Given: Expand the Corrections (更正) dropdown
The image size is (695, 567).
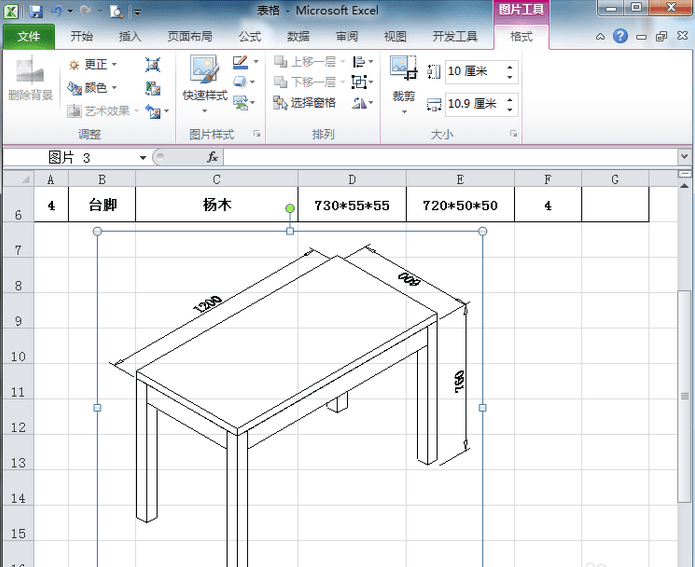Looking at the screenshot, I should [114, 65].
